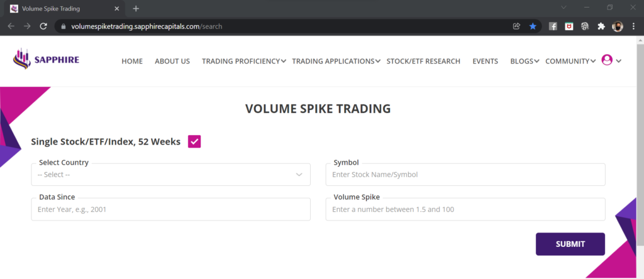
Task: Uncheck Single Stock/ETF/Index 52 Weeks checkbox
Action: point(194,141)
